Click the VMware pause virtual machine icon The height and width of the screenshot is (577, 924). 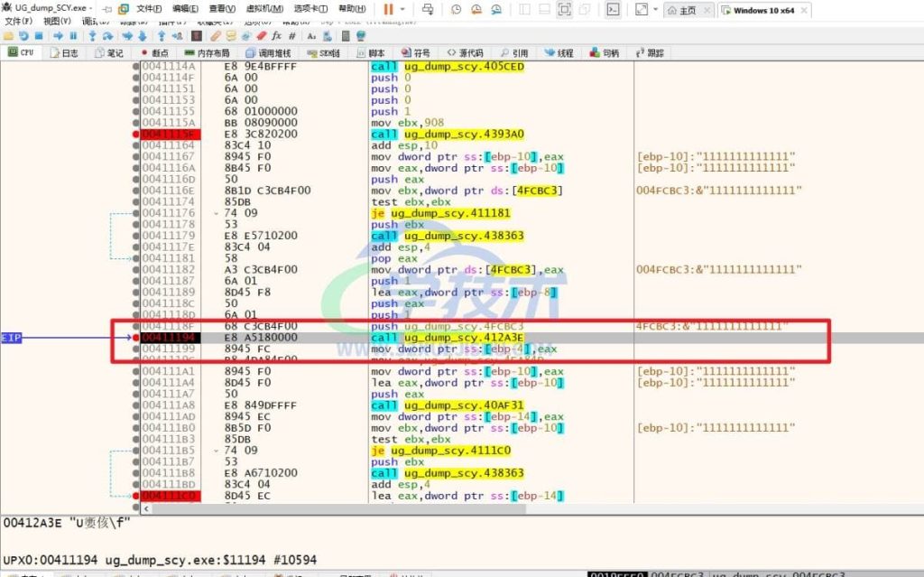pyautogui.click(x=388, y=9)
